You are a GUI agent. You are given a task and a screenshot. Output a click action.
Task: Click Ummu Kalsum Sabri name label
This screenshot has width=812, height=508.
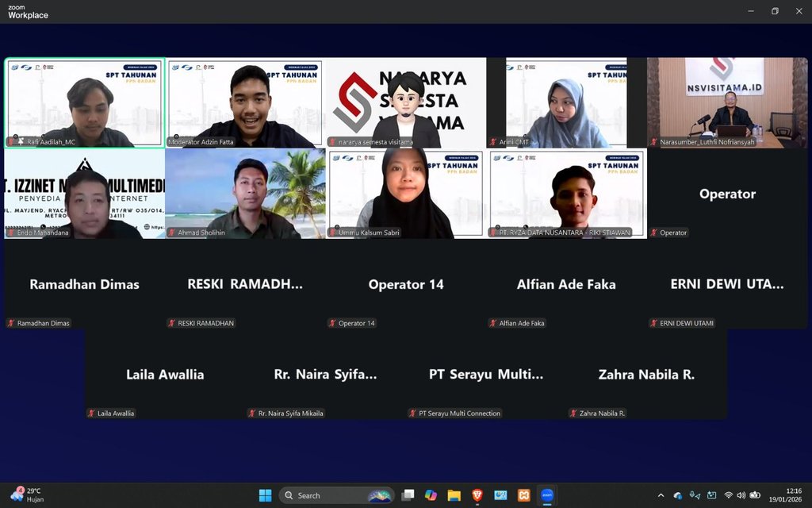tap(369, 233)
